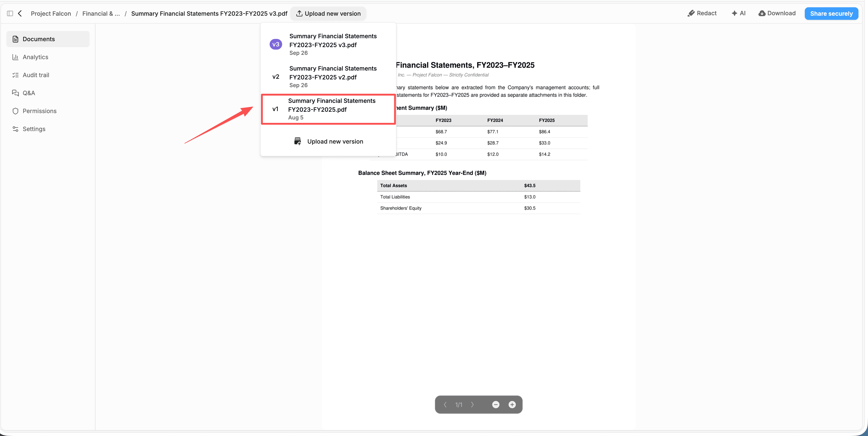Click the purple v3 version badge
The width and height of the screenshot is (868, 436).
point(276,44)
